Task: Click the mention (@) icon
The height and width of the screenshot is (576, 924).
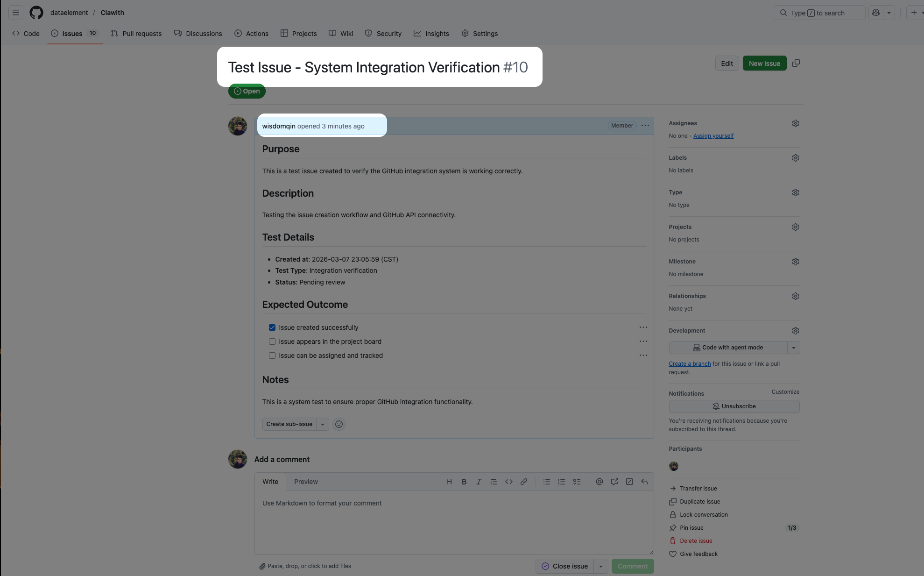Action: (599, 482)
